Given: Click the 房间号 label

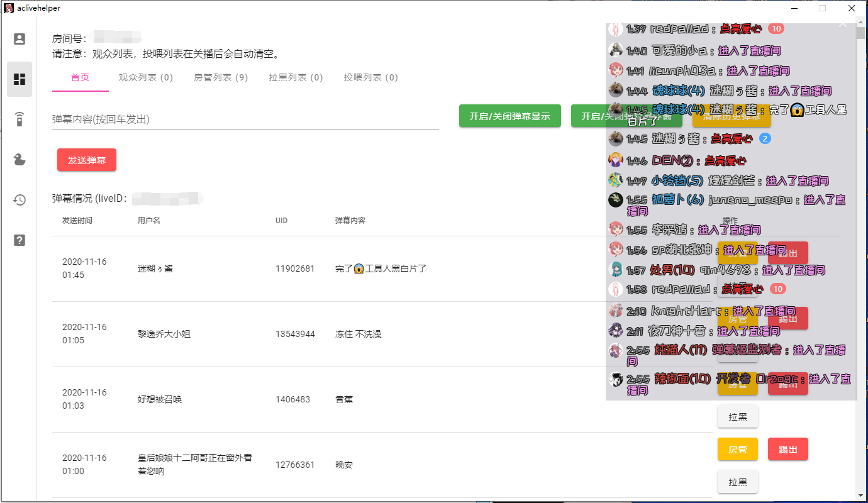Looking at the screenshot, I should (x=69, y=39).
